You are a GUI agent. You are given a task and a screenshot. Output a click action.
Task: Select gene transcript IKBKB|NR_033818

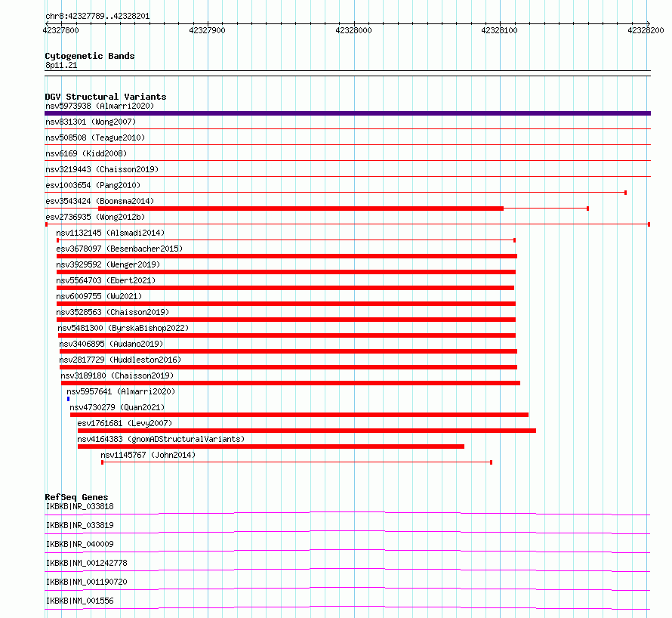tap(80, 506)
